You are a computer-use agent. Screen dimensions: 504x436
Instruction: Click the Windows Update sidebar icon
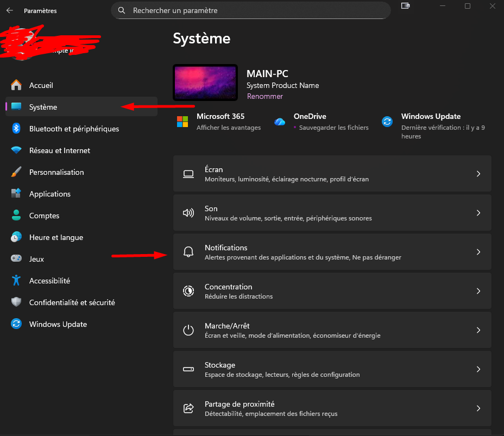[16, 324]
